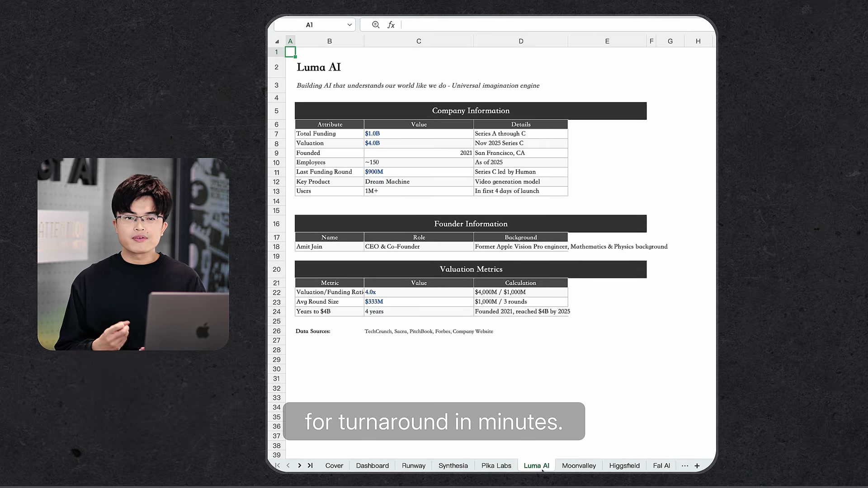Click the Name Box showing A1

(314, 25)
